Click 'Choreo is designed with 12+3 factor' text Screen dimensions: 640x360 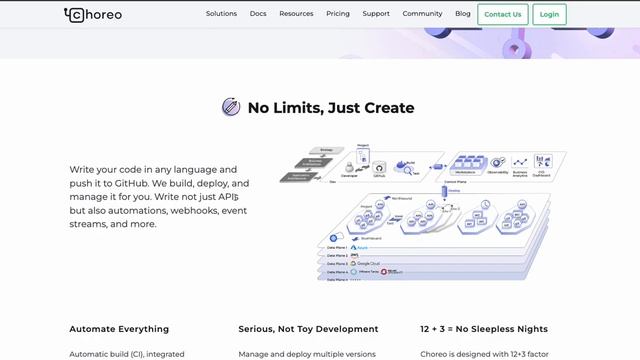[484, 354]
